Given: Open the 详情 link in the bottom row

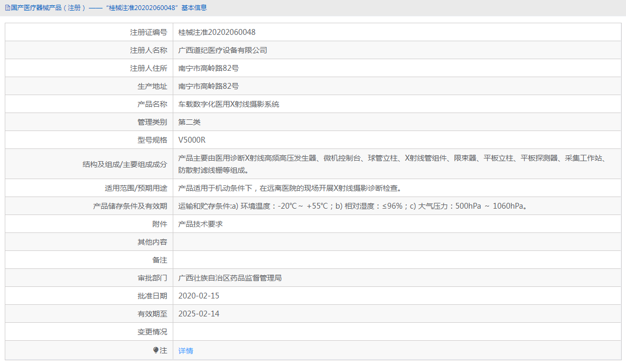Looking at the screenshot, I should click(x=185, y=350).
